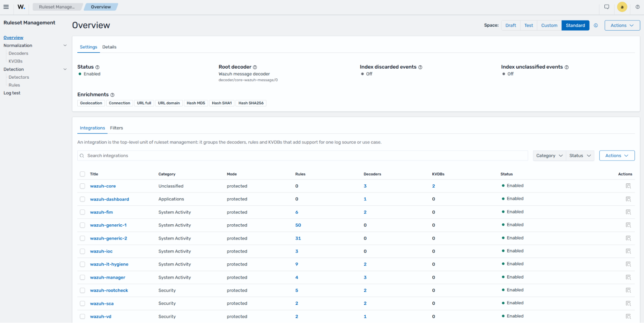Viewport: 644px width, 323px height.
Task: Open the top Actions dropdown near Space
Action: [622, 25]
